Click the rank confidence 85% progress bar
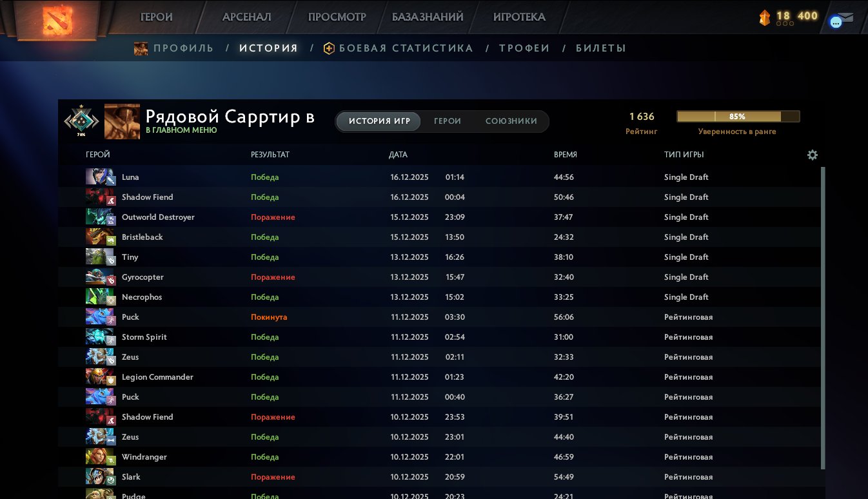 738,117
